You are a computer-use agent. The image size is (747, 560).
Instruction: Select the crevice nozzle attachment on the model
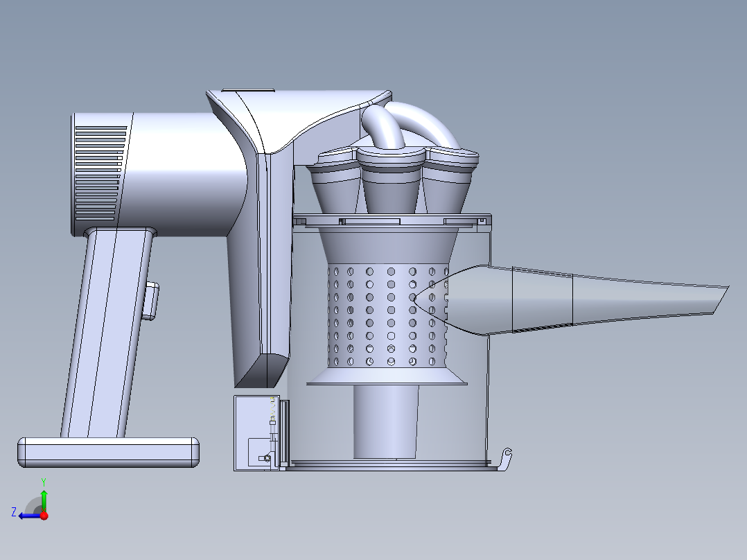(572, 300)
